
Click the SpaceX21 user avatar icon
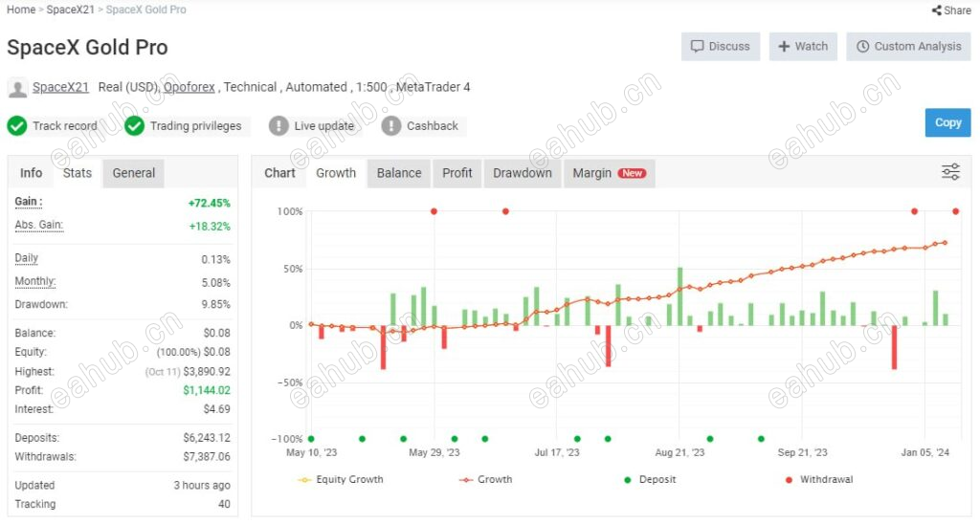(x=17, y=88)
